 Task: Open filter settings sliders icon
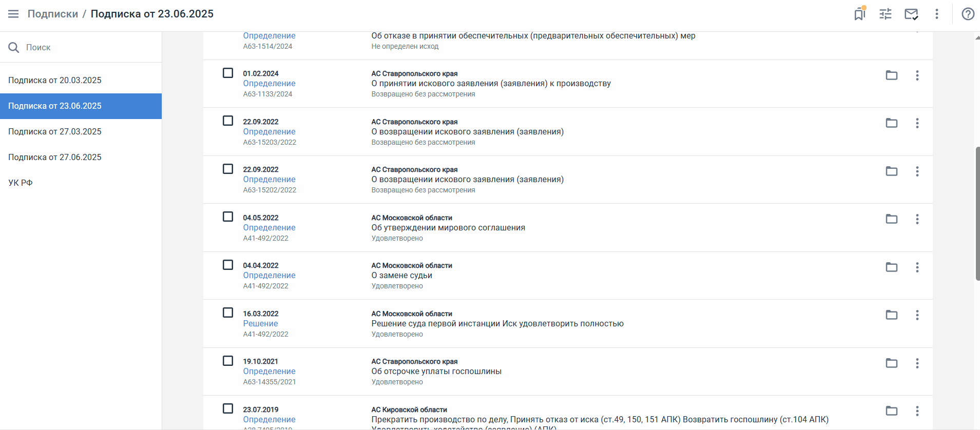[x=886, y=14]
